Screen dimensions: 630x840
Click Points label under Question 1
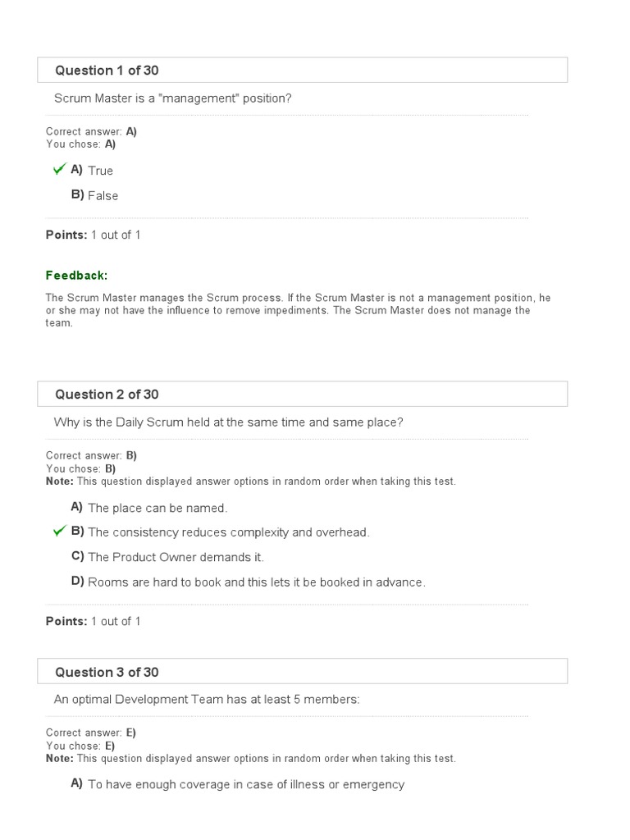pos(66,235)
